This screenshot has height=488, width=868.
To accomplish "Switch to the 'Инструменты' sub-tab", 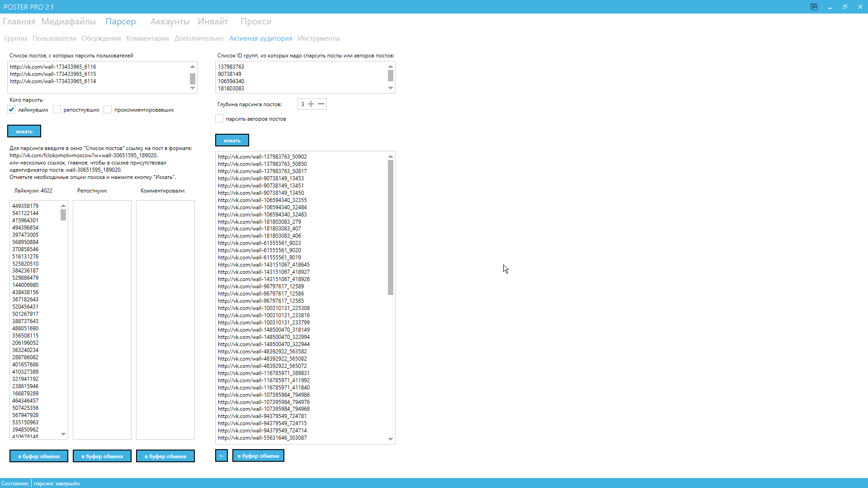I will tap(319, 38).
